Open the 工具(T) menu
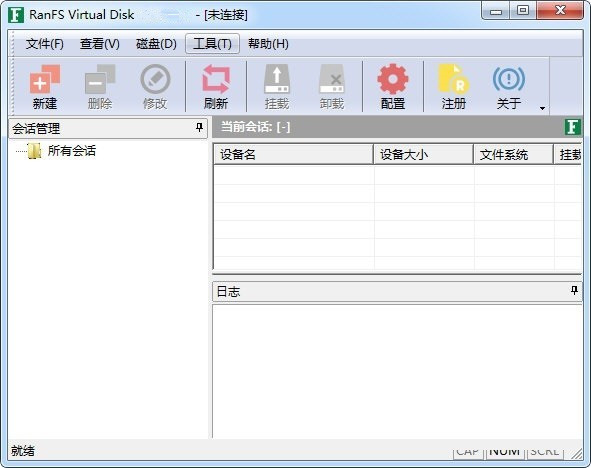The height and width of the screenshot is (468, 591). coord(212,44)
